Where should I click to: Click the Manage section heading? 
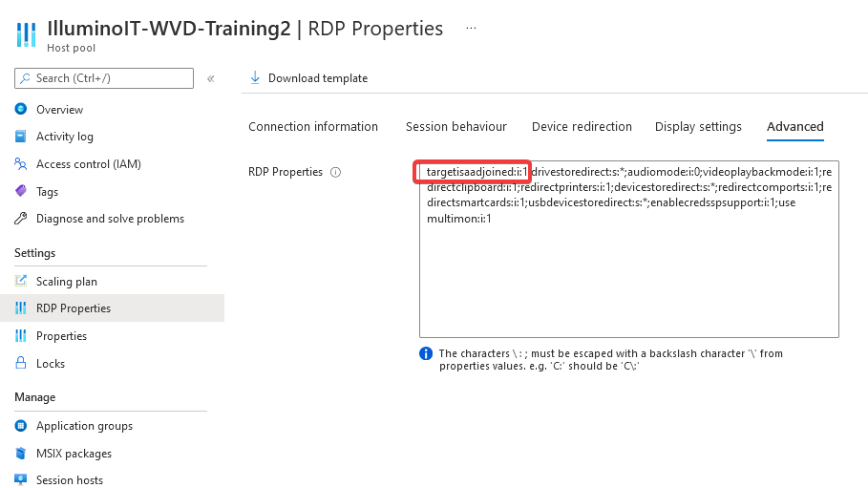[x=35, y=397]
